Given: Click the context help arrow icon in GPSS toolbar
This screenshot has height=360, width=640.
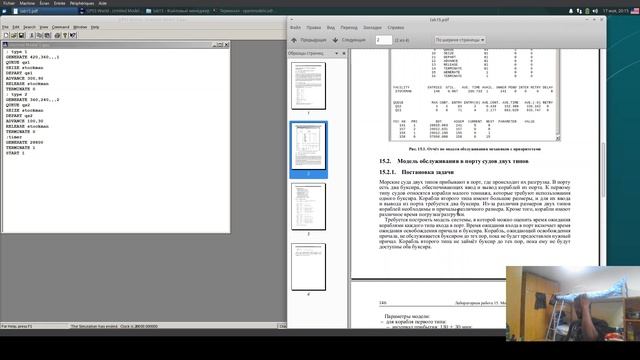Looking at the screenshot, I should pos(73,36).
